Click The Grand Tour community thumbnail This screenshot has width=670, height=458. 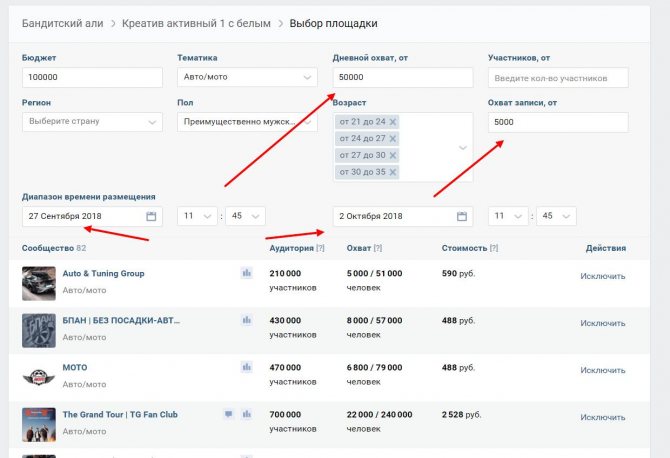click(x=39, y=425)
